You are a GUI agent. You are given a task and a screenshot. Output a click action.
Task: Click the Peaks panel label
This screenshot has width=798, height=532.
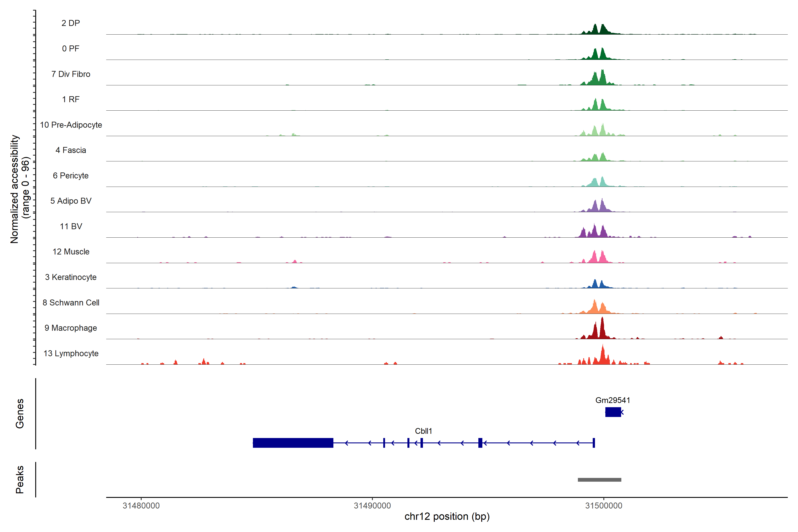pos(20,479)
